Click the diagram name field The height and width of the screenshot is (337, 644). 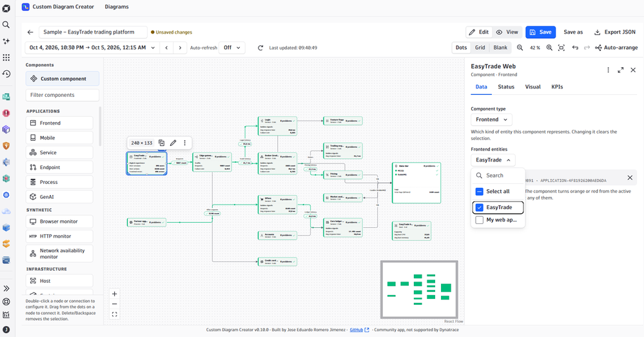(93, 32)
